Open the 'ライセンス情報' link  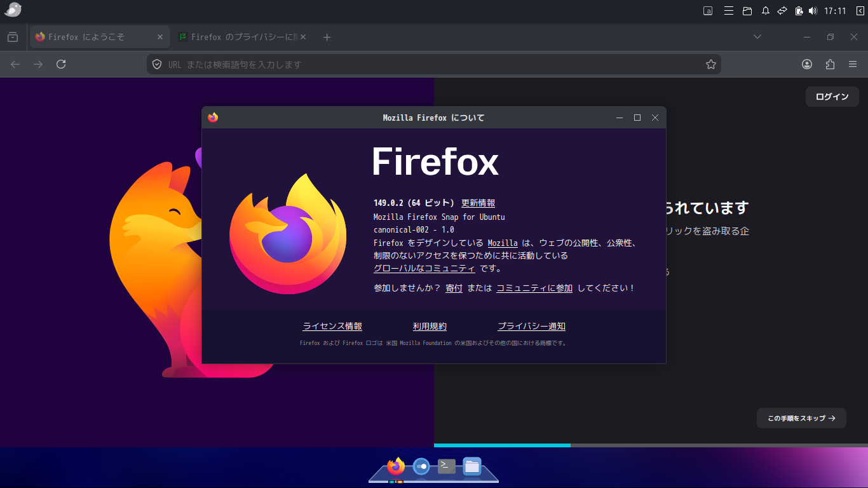pos(332,327)
